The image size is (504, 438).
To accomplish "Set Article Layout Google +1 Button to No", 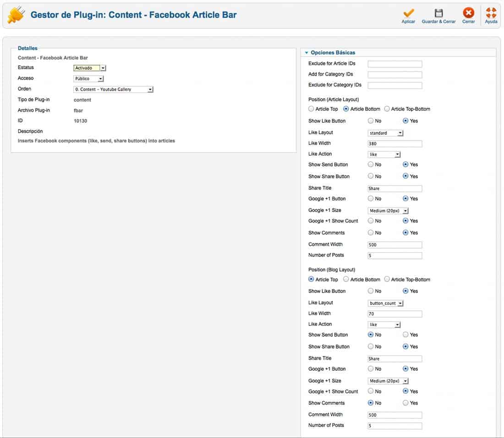I will click(371, 198).
